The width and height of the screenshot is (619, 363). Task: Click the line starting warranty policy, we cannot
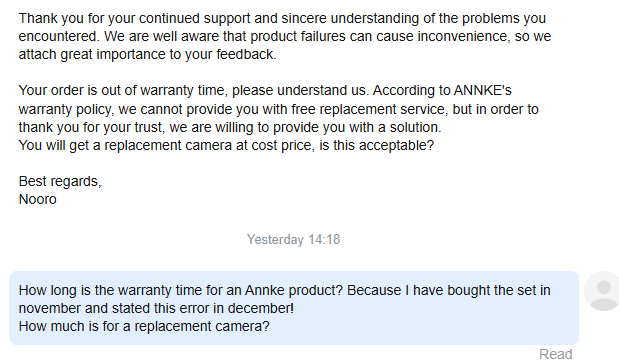[x=278, y=109]
